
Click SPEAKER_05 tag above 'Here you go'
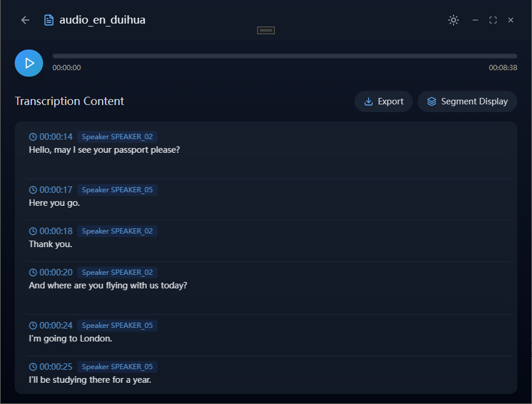pos(117,190)
